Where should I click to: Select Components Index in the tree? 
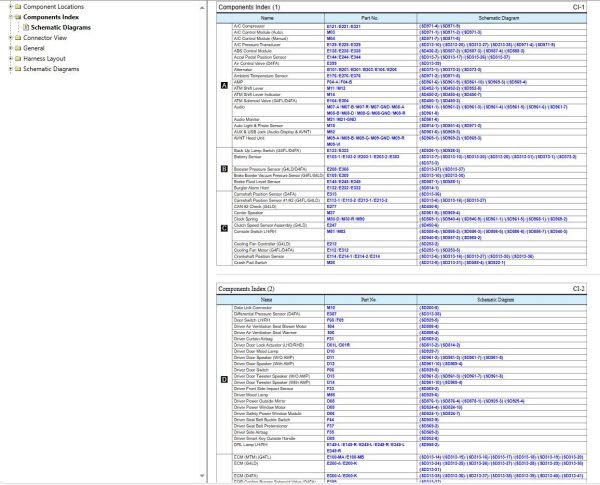51,17
